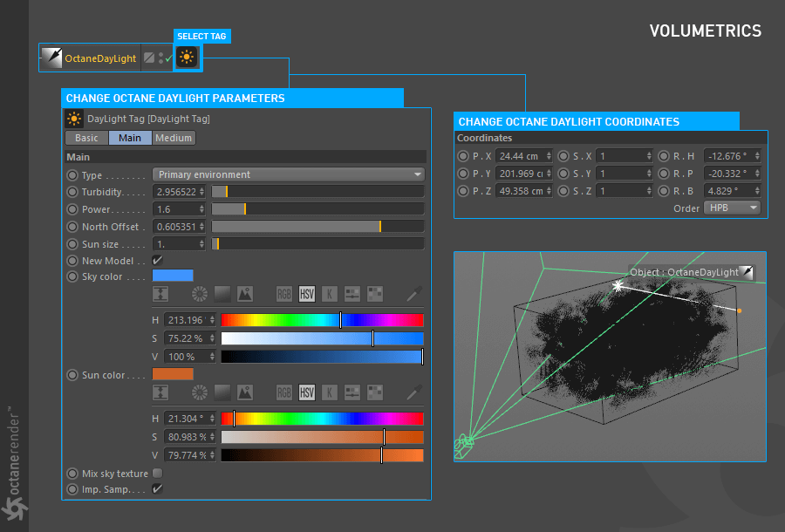Open the Type dropdown showing Primary environment
This screenshot has width=785, height=532.
pos(289,174)
